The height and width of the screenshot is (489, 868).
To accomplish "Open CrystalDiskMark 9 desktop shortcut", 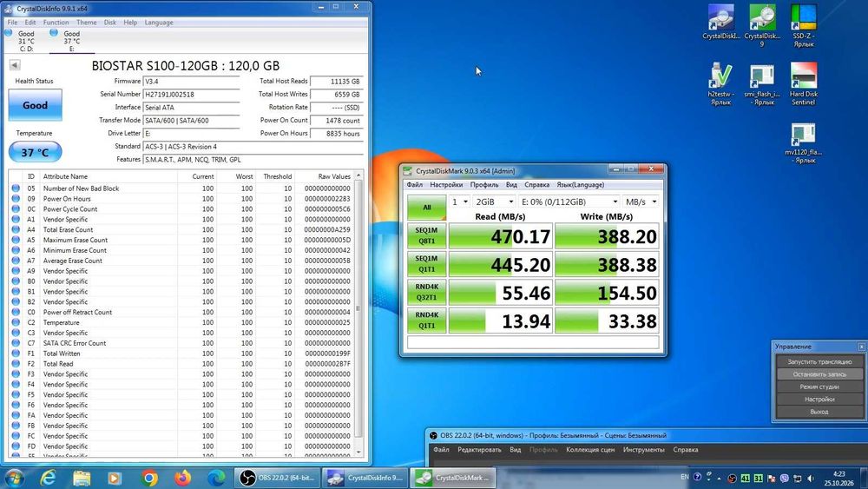I will coord(762,25).
